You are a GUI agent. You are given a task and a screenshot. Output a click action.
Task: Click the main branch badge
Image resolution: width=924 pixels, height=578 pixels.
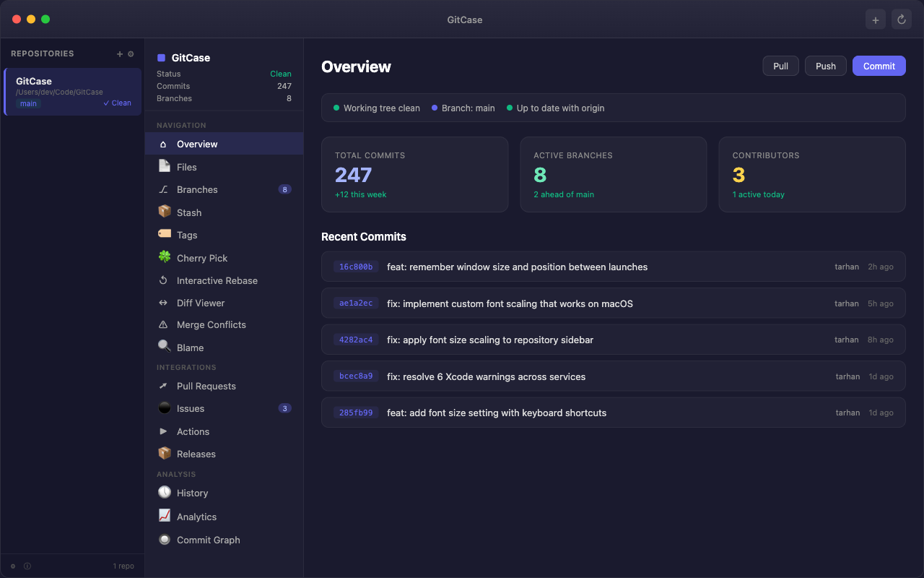pos(28,103)
